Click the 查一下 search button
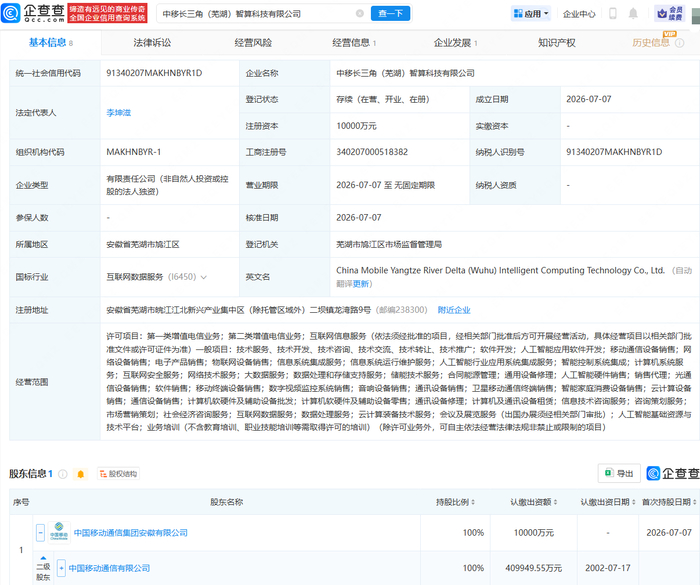Viewport: 700px width, 585px height. 391,13
